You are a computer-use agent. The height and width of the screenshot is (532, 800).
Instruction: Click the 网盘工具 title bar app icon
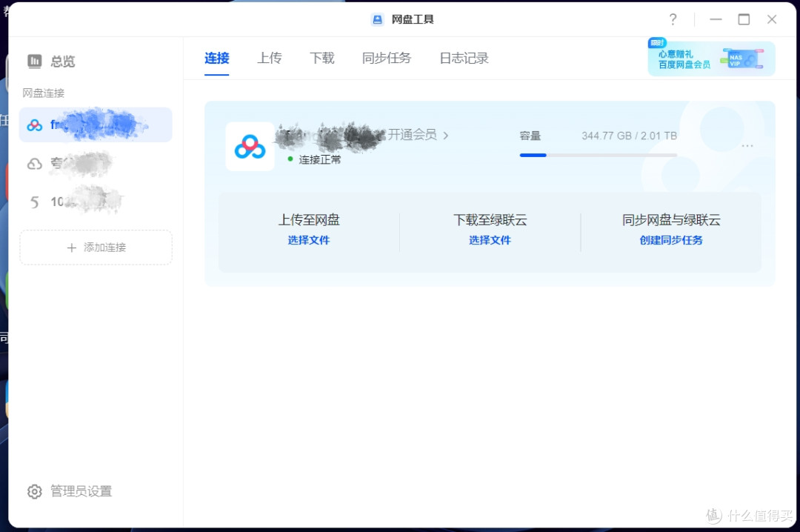[x=377, y=19]
